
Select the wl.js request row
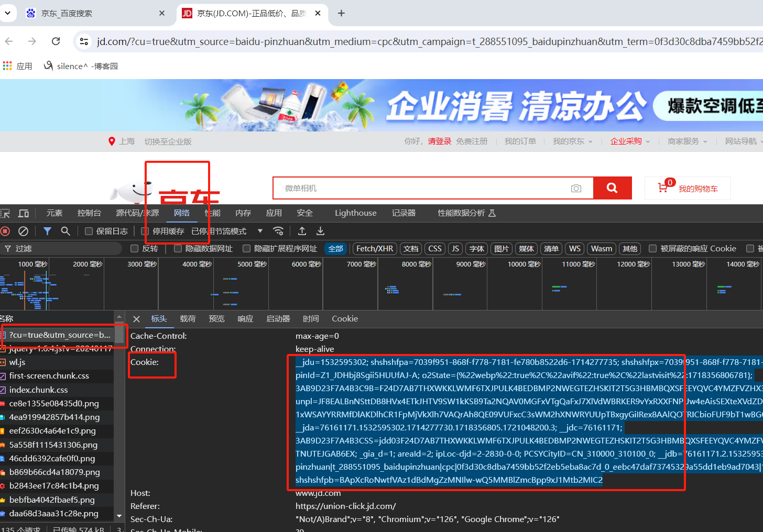(x=57, y=362)
